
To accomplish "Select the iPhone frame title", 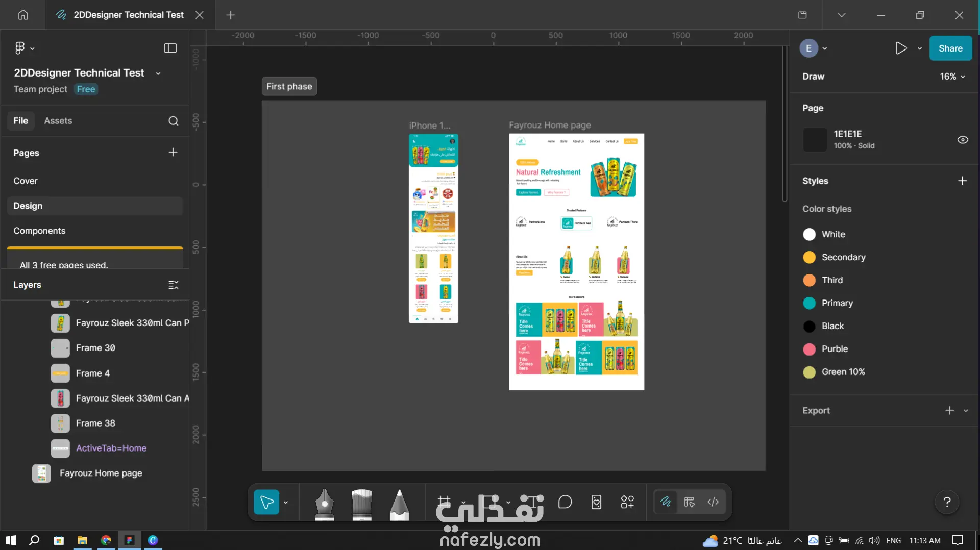I will [x=429, y=125].
